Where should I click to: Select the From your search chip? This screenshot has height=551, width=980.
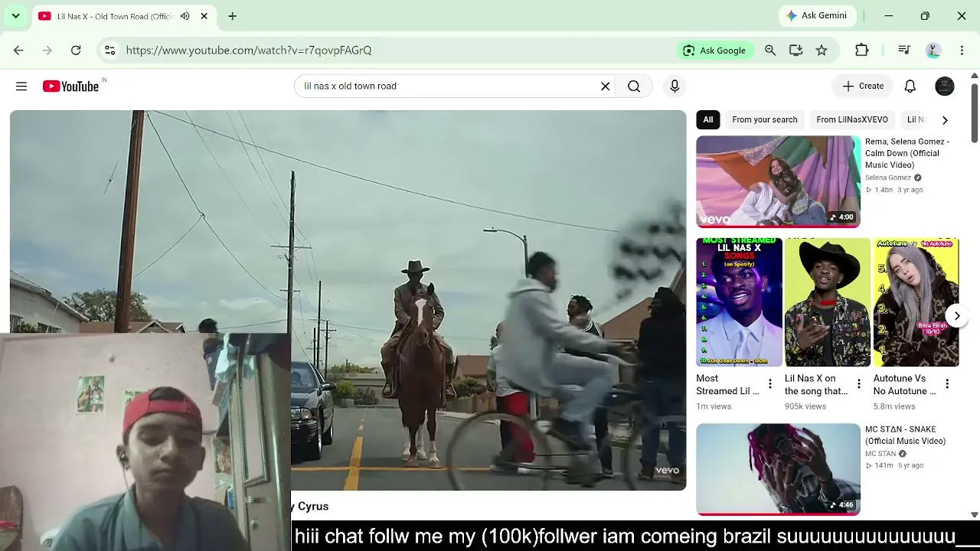pyautogui.click(x=764, y=119)
